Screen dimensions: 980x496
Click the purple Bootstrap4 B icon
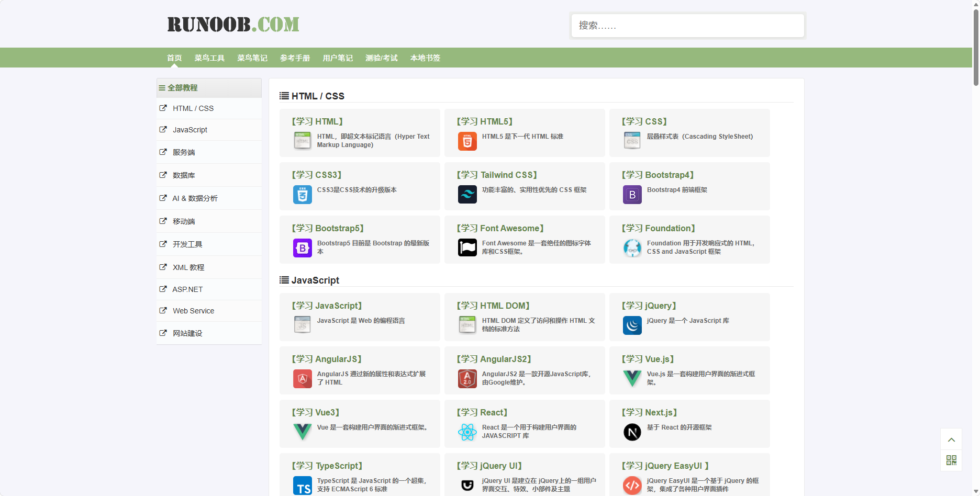tap(632, 195)
